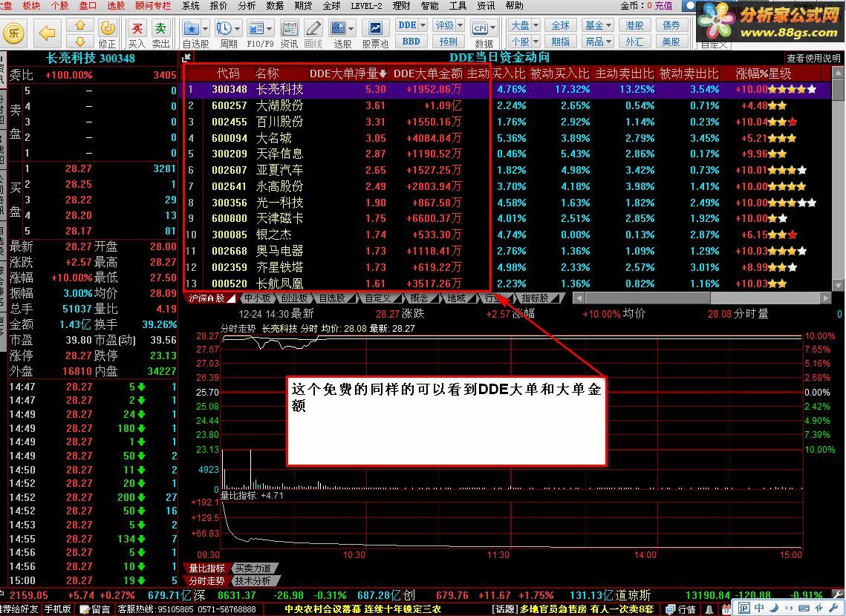Expand the 大盘 market dropdown arrow
The height and width of the screenshot is (616, 846).
(536, 24)
